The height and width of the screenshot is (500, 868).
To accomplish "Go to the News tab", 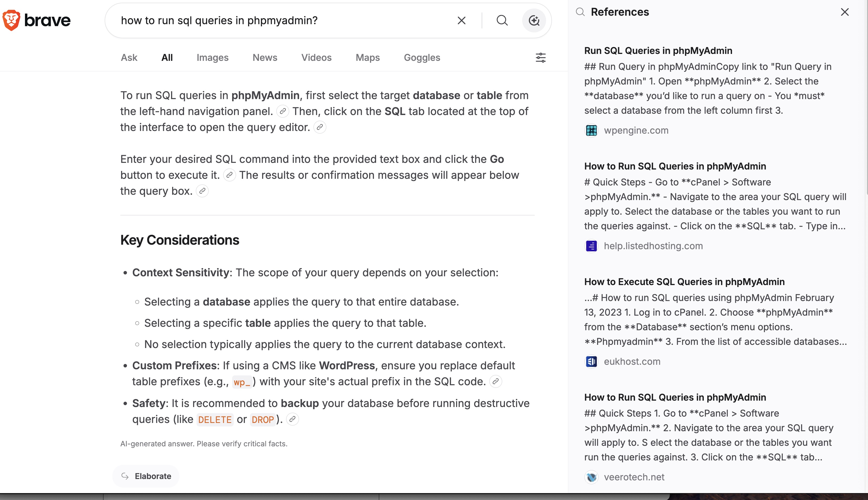I will 265,58.
